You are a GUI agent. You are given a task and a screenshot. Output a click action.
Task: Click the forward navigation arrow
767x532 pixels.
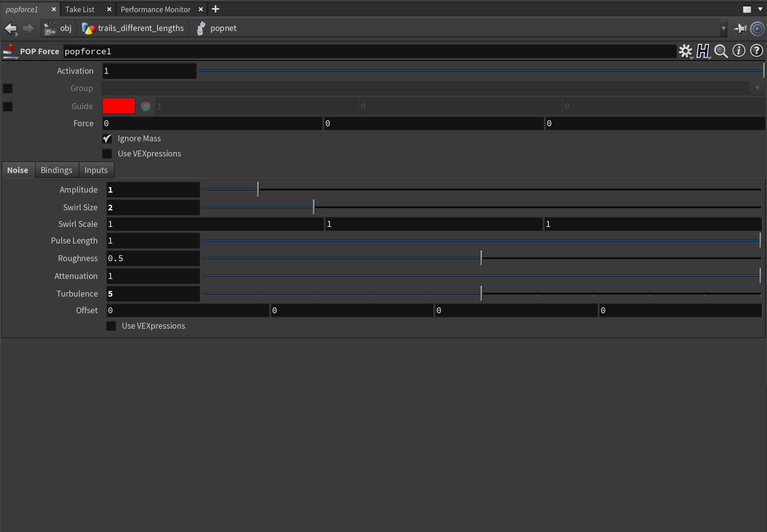(28, 28)
